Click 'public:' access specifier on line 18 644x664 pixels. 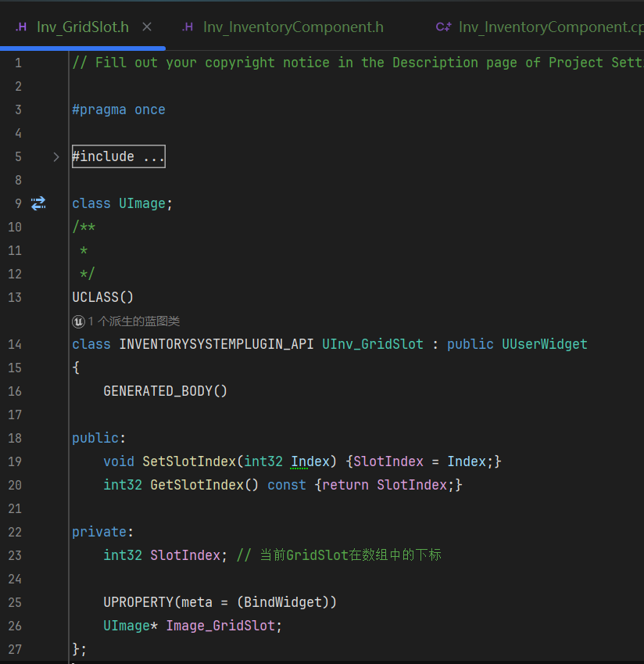(99, 438)
